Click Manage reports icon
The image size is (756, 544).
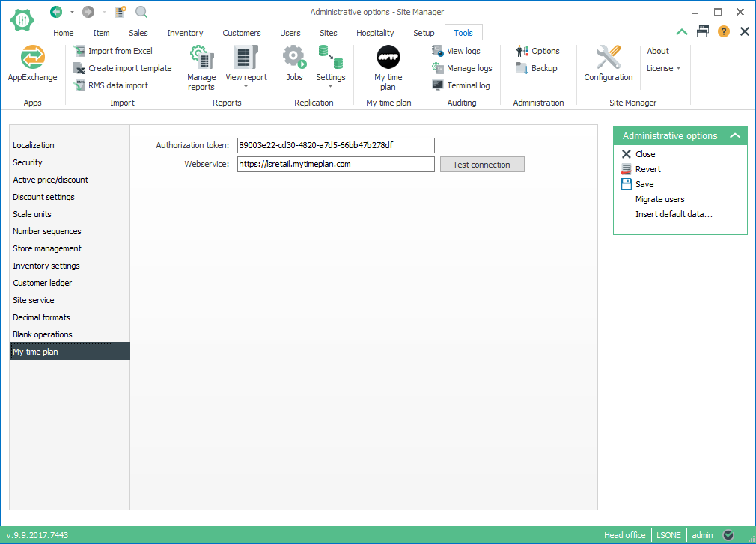201,58
